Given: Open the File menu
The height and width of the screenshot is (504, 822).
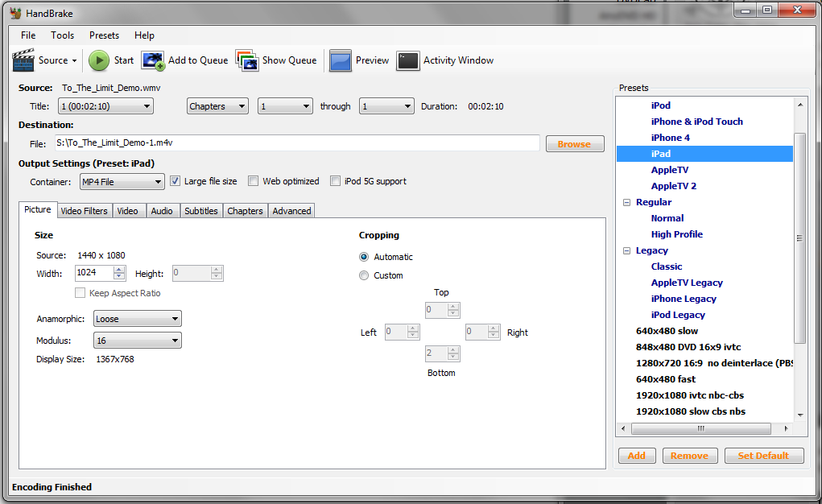Looking at the screenshot, I should [28, 35].
